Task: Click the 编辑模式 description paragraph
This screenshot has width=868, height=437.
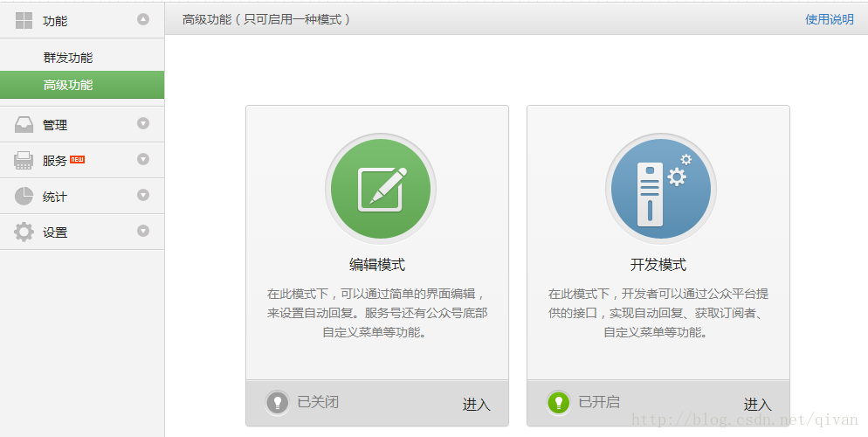Action: (x=377, y=313)
